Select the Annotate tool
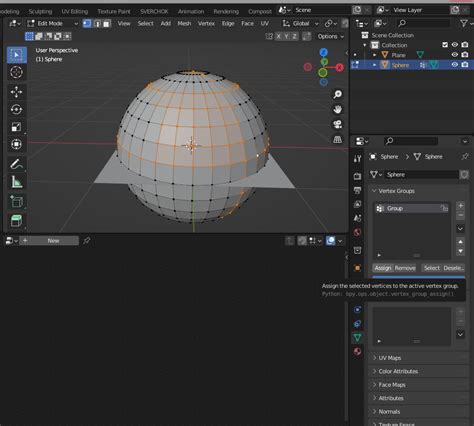This screenshot has width=474, height=426. [16, 164]
